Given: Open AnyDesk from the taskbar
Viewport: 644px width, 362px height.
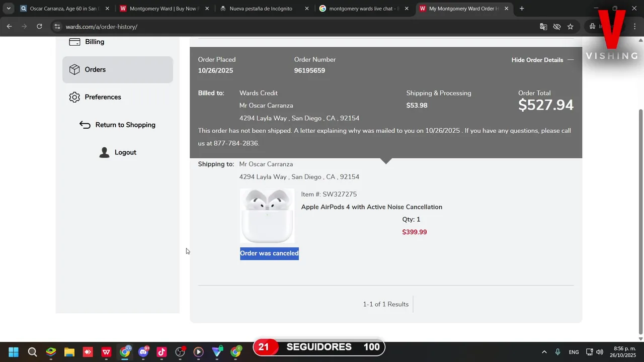Looking at the screenshot, I should coord(88,352).
